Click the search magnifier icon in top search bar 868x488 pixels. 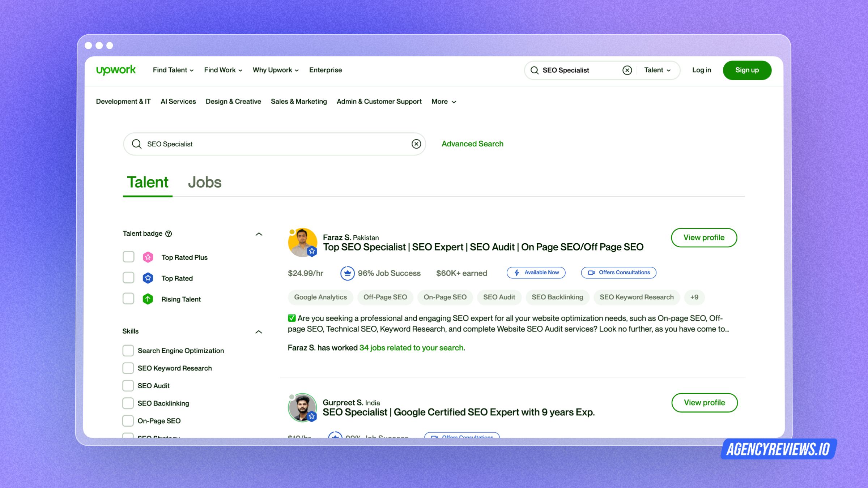tap(535, 70)
